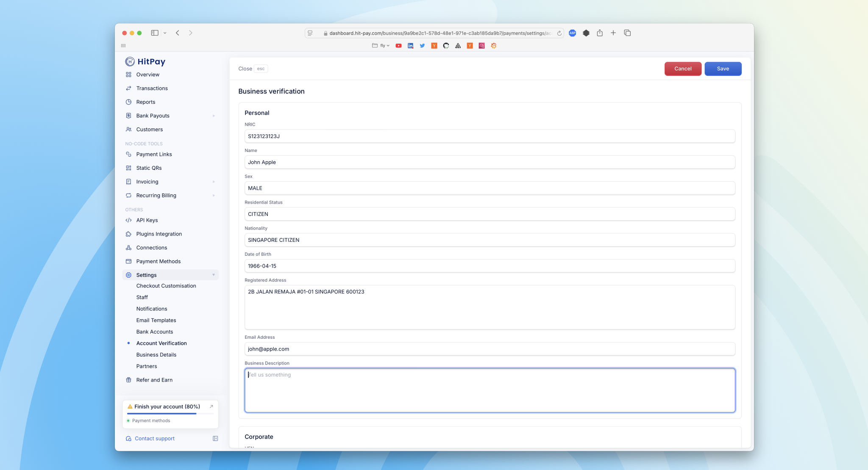The height and width of the screenshot is (470, 868).
Task: Open Contact support link
Action: click(155, 439)
